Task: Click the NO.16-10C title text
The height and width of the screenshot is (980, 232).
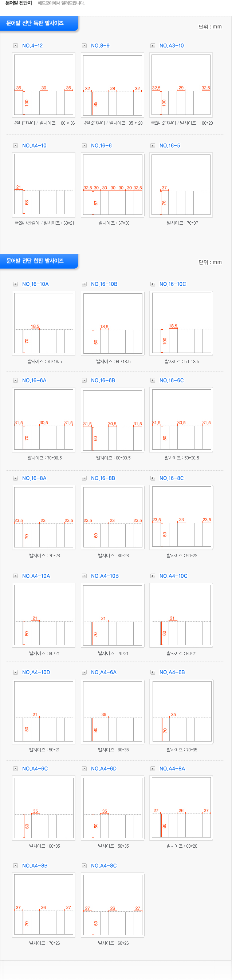Action: (173, 284)
